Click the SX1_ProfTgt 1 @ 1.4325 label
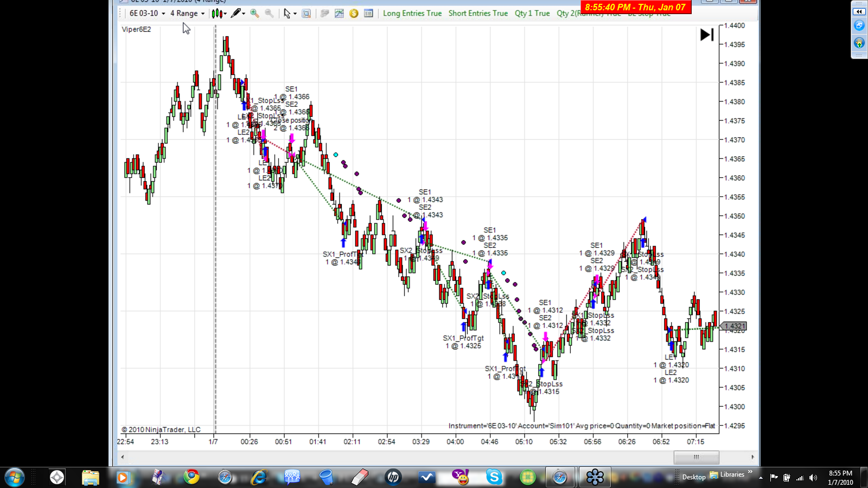The image size is (868, 488). pyautogui.click(x=463, y=342)
